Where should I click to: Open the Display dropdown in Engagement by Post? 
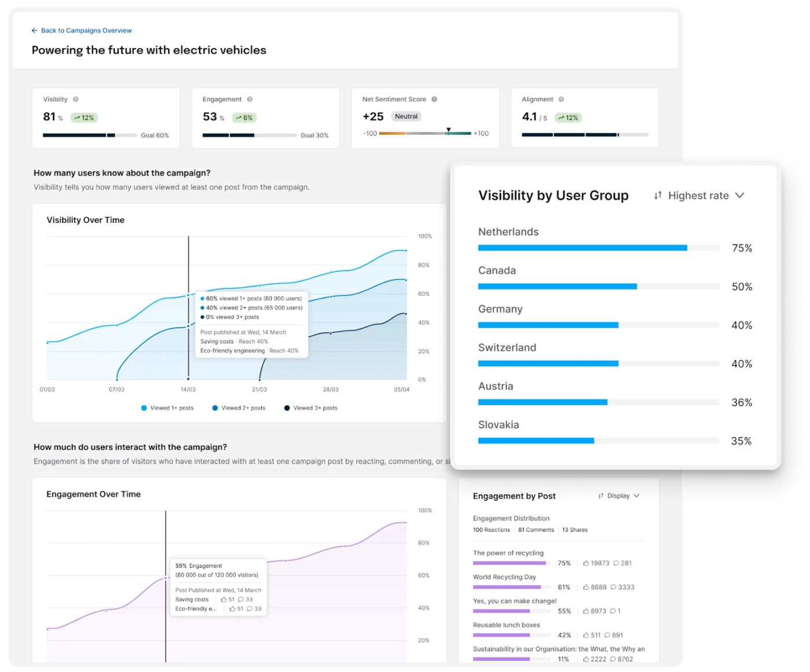click(618, 496)
